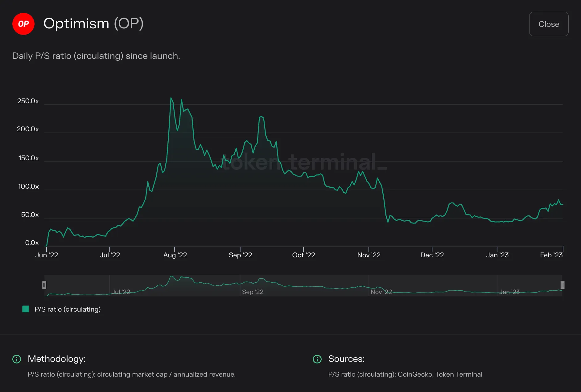Click the Jan '23 main axis label
581x392 pixels.
[x=497, y=255]
